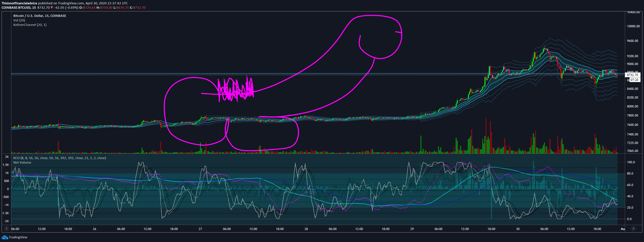Image resolution: width=644 pixels, height=242 pixels.
Task: Click the 7400.00 price axis label
Action: coord(633,134)
